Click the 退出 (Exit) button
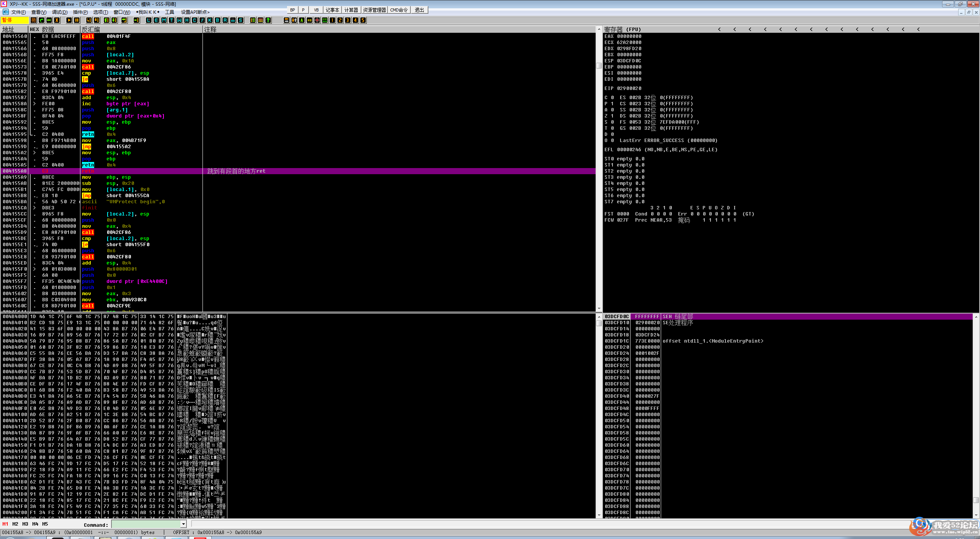Viewport: 980px width, 539px height. (420, 10)
